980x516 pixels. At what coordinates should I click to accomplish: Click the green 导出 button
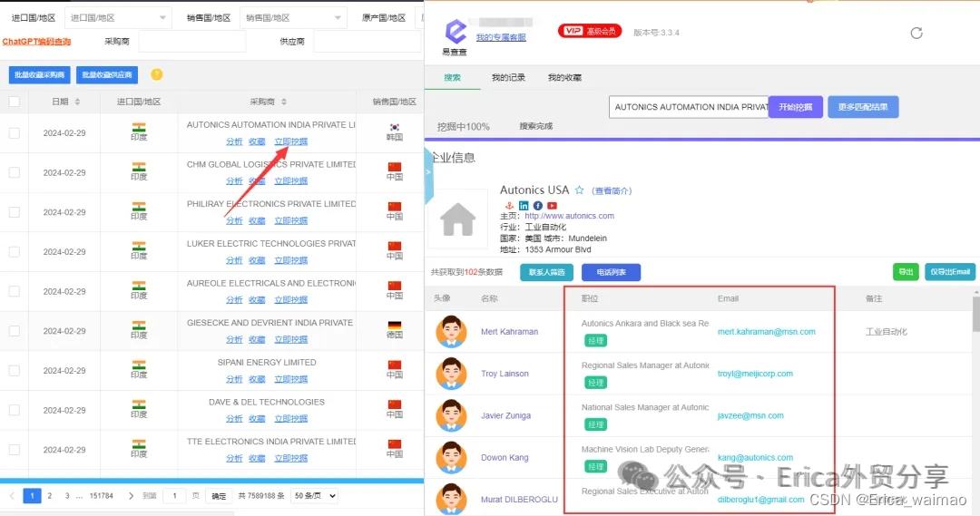pyautogui.click(x=906, y=272)
